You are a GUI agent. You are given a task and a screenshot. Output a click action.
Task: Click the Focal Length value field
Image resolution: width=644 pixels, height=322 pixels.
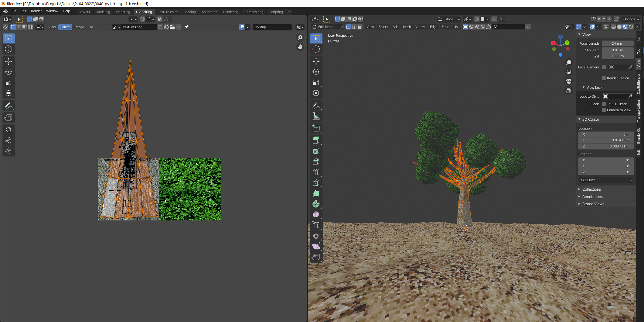(x=617, y=43)
